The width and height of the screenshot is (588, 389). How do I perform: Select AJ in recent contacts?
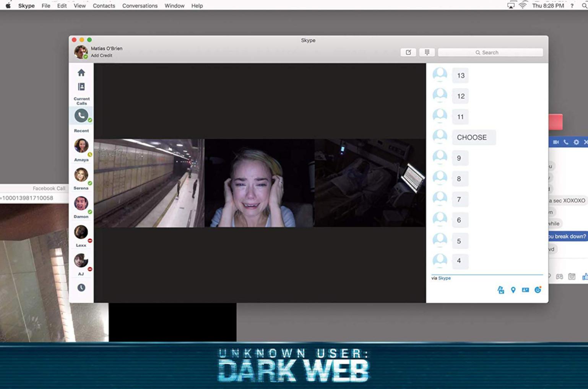tap(81, 264)
